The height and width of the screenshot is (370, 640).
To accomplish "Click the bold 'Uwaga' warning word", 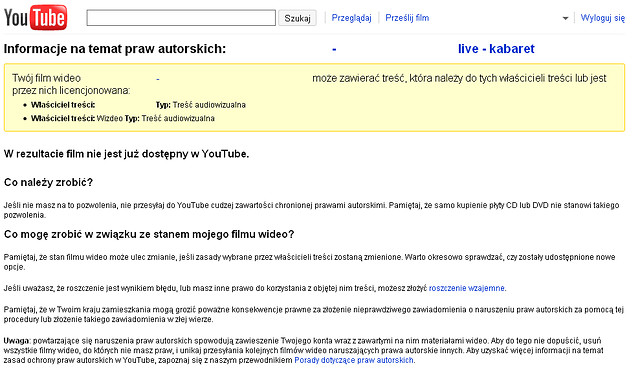I will tap(16, 341).
